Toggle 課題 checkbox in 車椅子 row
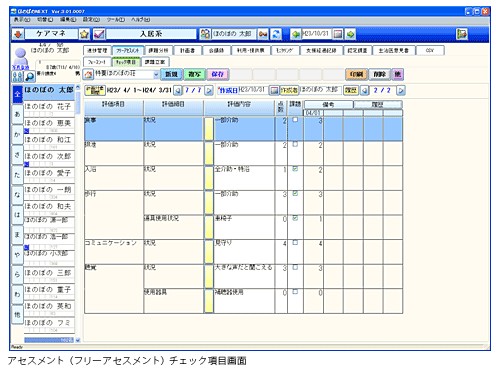 coord(295,218)
